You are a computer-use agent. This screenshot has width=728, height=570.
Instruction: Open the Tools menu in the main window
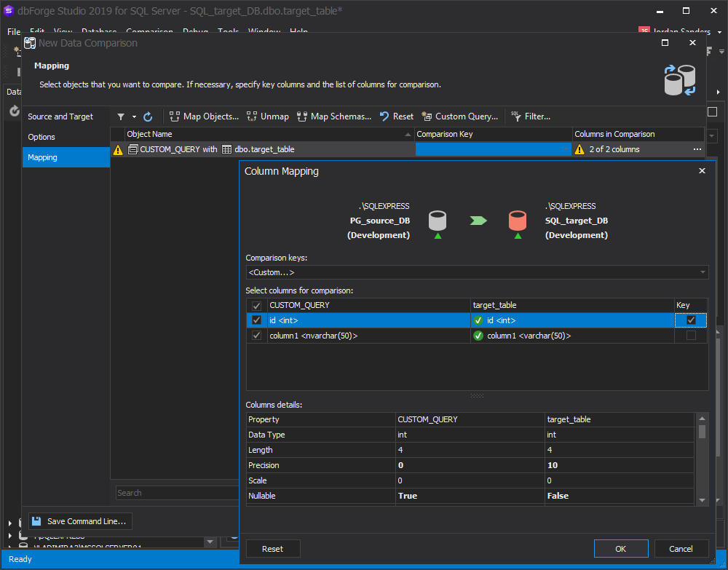pos(229,32)
